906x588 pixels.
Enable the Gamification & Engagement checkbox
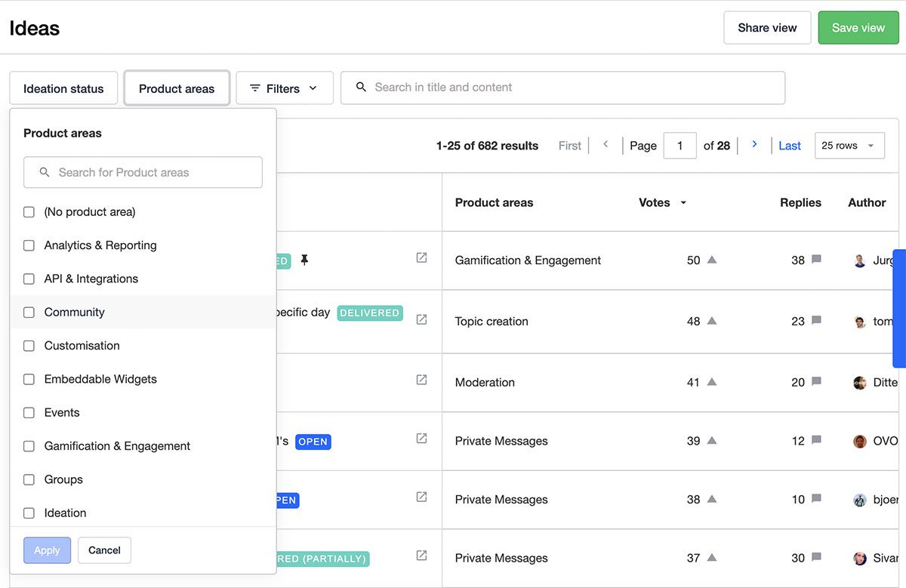pos(29,446)
